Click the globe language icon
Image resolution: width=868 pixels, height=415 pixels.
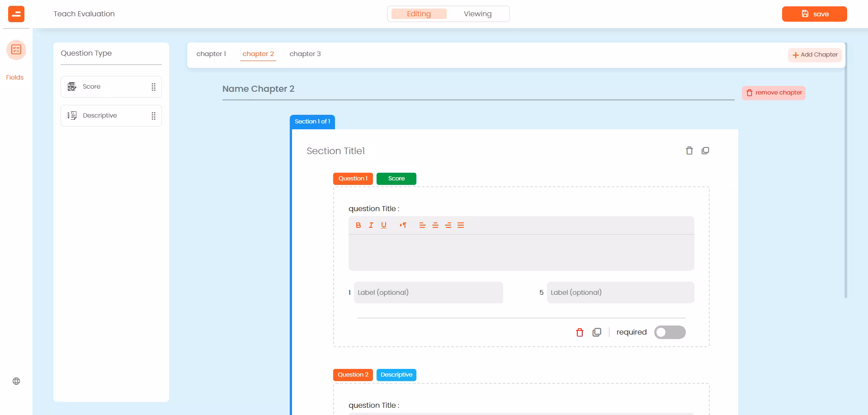(16, 381)
